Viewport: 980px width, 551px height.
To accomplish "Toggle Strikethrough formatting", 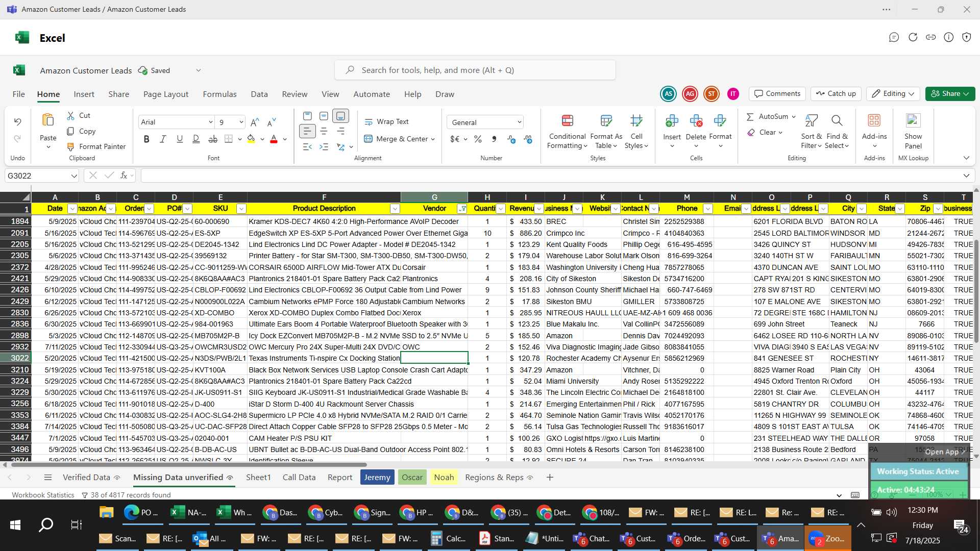I will tap(213, 139).
